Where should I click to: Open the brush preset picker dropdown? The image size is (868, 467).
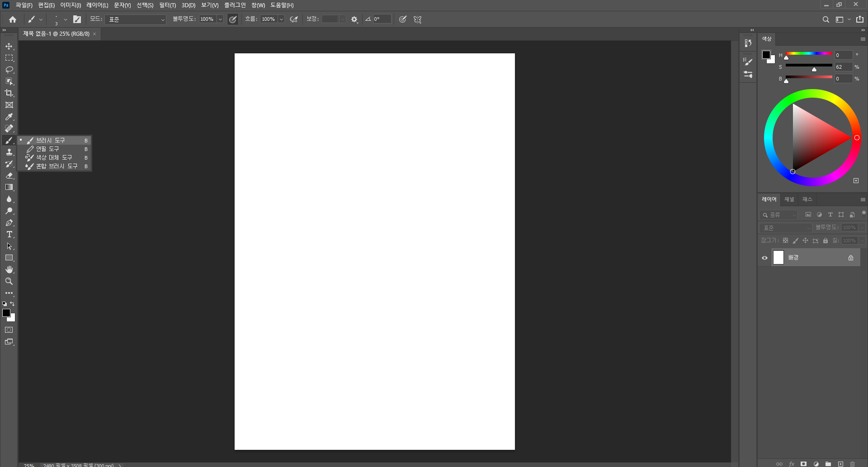pos(65,19)
